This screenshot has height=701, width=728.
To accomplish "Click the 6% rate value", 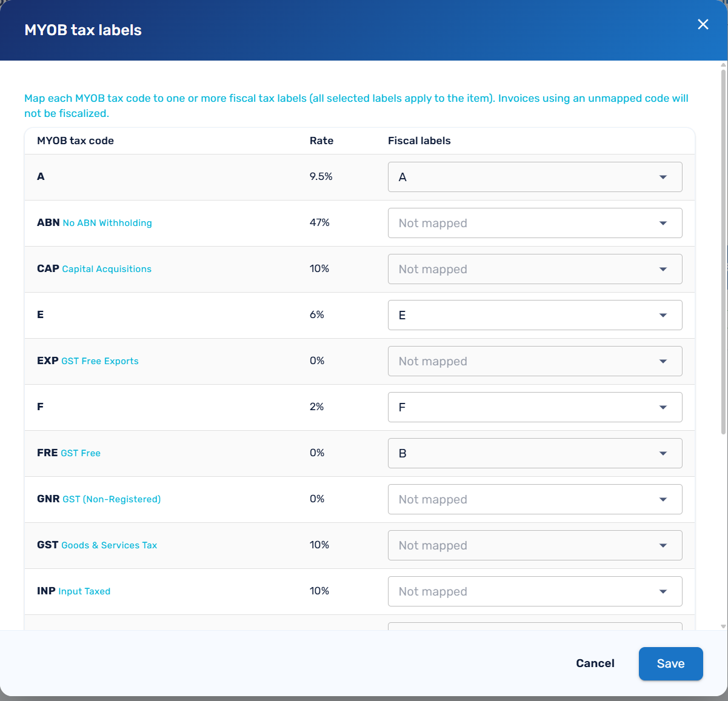I will 317,314.
